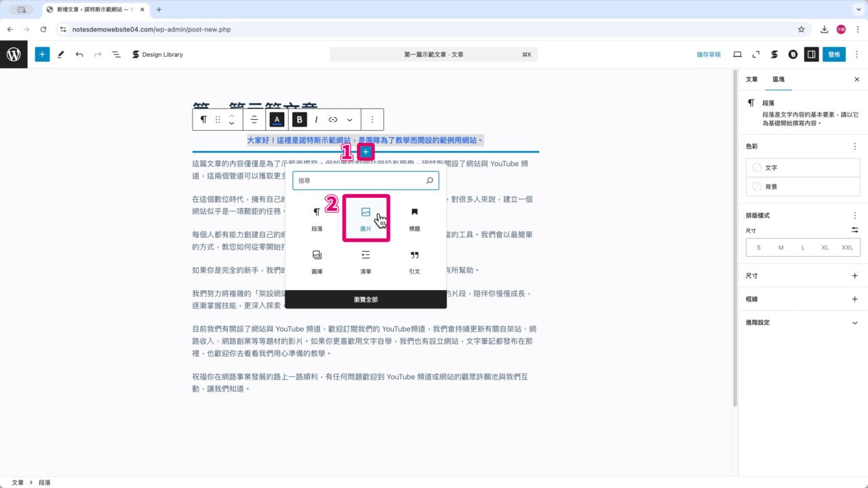
Task: Click the WordPress logo in the corner
Action: (x=14, y=54)
